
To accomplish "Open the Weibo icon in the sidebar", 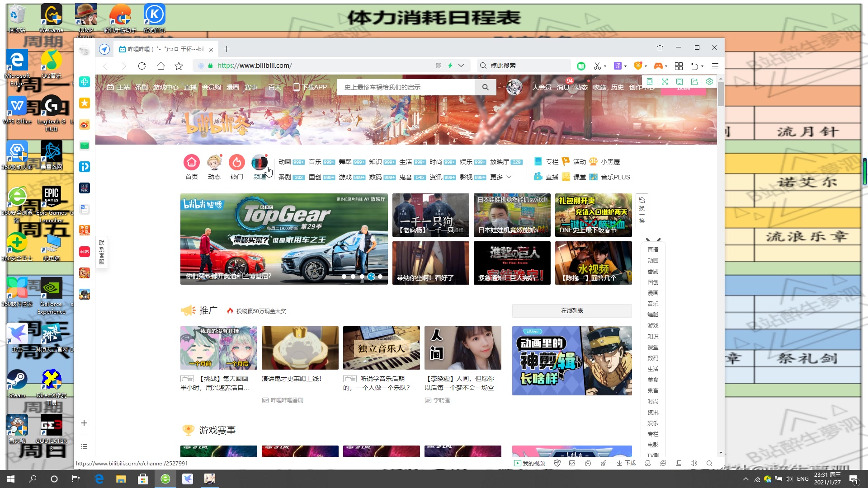I will point(85,124).
